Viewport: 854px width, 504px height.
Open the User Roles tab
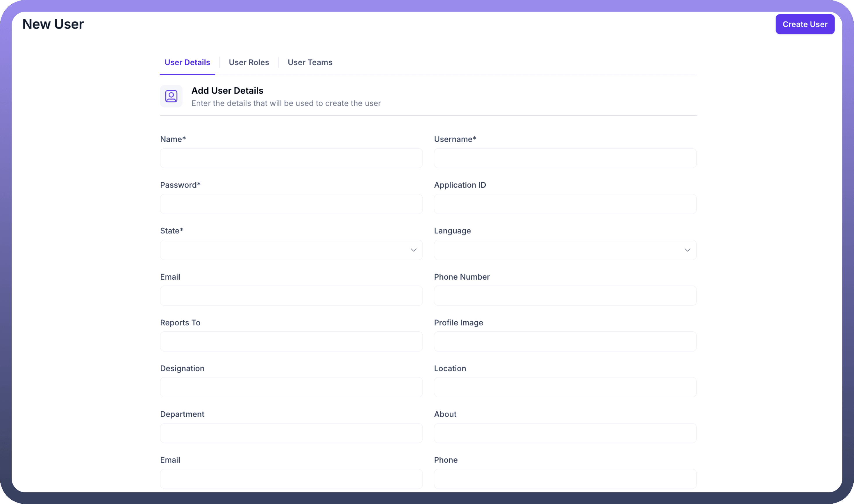(x=249, y=62)
